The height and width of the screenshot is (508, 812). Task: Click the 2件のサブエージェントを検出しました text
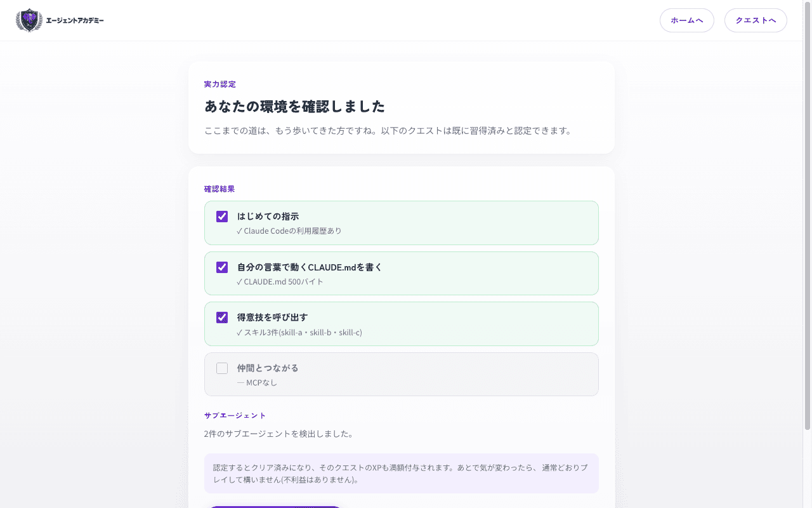coord(279,434)
